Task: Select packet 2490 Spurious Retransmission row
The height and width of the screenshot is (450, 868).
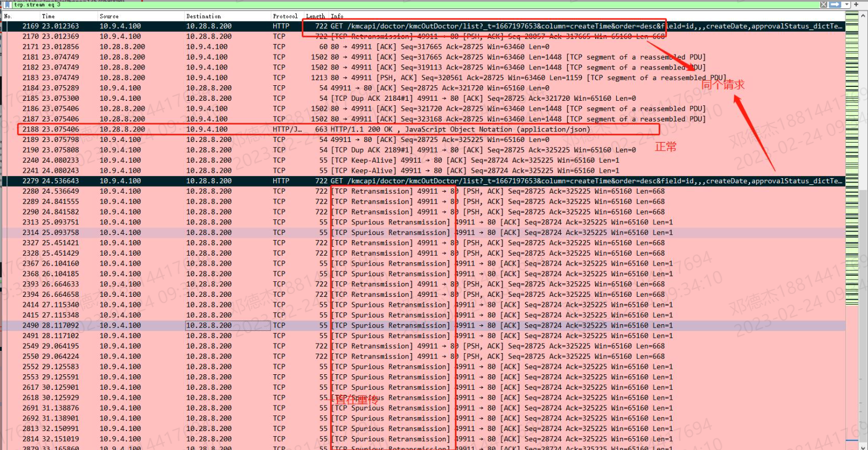Action: 423,325
